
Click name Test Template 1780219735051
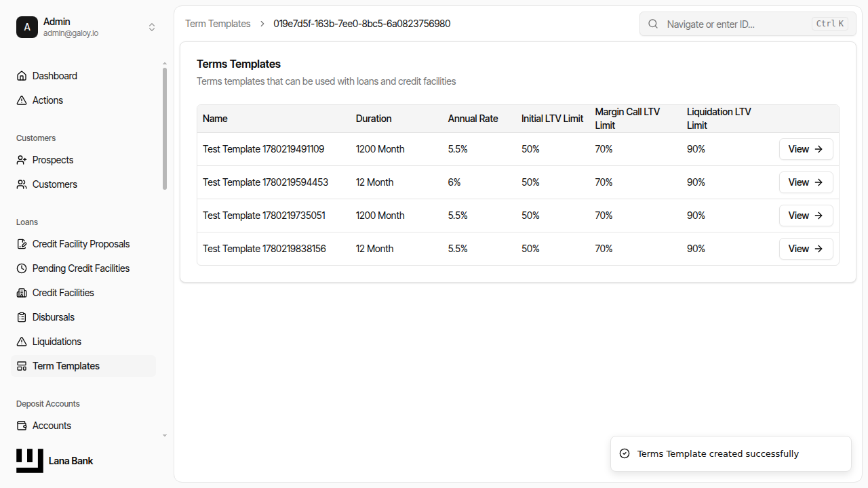point(264,216)
